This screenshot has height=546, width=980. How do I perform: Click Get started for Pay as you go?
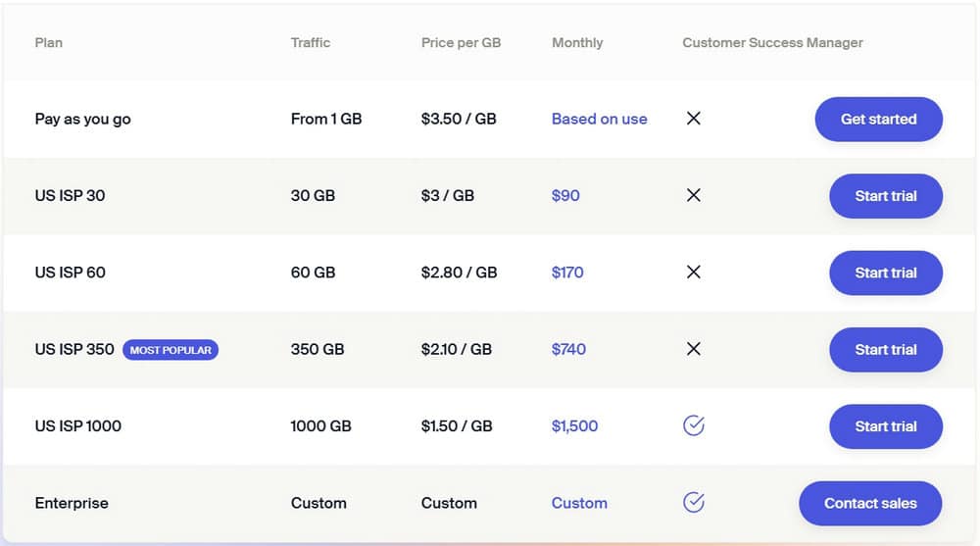pos(878,119)
